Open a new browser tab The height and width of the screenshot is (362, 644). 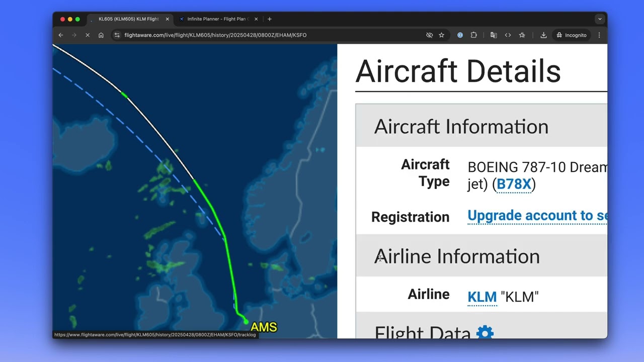coord(270,19)
